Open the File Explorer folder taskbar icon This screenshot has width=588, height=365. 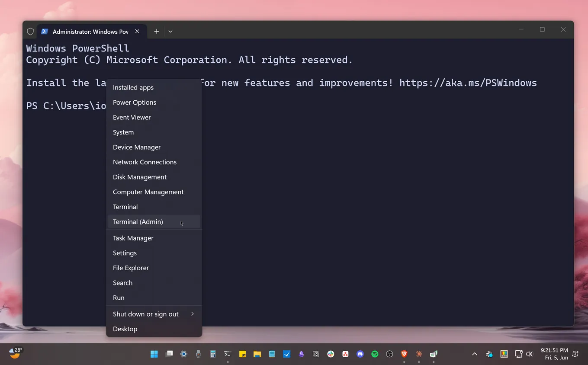257,354
